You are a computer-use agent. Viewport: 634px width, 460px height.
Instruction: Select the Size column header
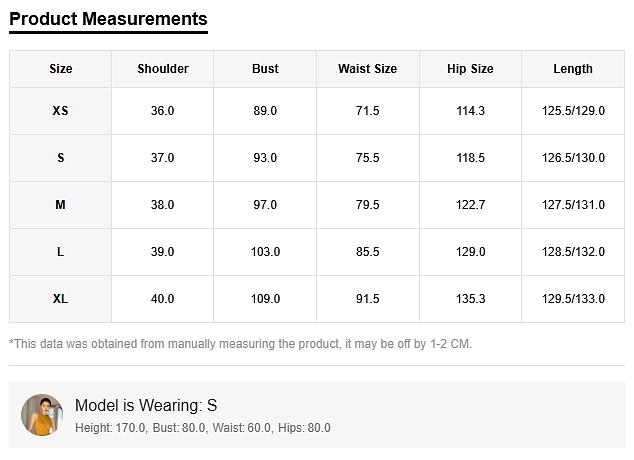[x=61, y=69]
